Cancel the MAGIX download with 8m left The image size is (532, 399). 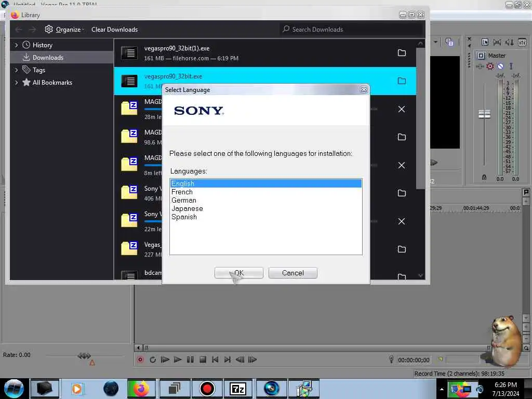(x=402, y=165)
